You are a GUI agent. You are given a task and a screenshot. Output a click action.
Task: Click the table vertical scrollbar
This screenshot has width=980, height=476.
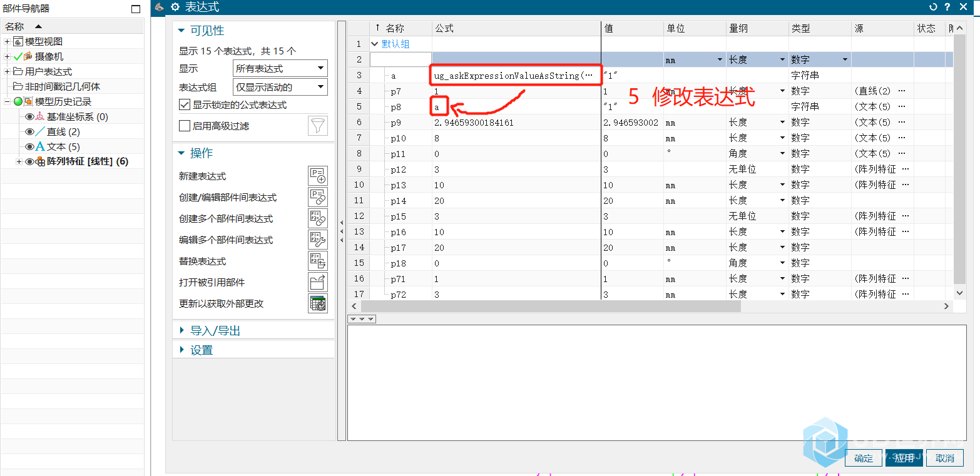click(x=959, y=160)
